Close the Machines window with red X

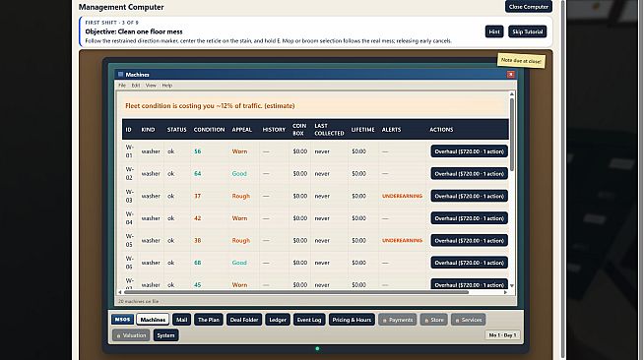[510, 74]
